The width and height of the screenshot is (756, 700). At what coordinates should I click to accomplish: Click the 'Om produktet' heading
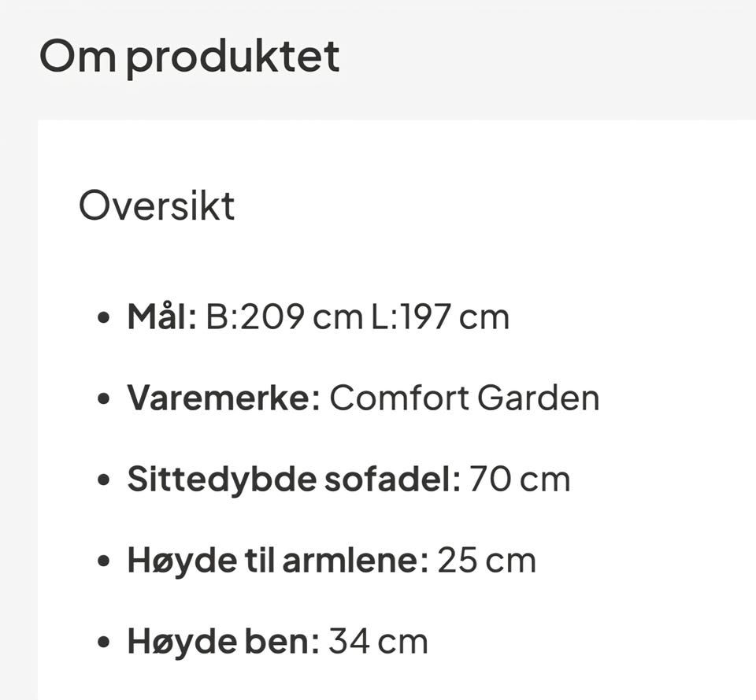190,57
